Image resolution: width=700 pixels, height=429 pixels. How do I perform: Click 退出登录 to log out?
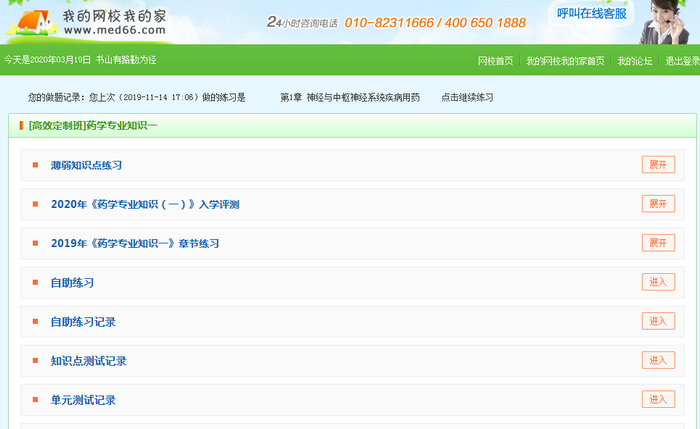683,61
